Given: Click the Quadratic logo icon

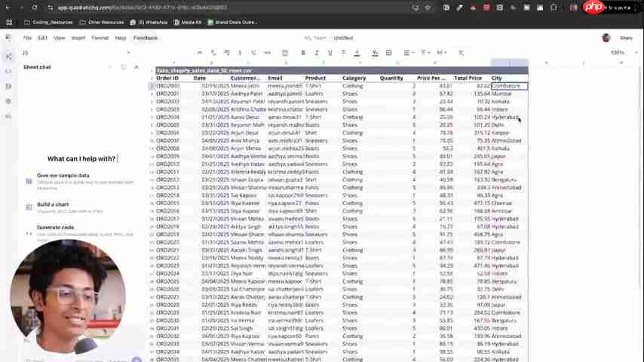Looking at the screenshot, I should click(x=8, y=38).
